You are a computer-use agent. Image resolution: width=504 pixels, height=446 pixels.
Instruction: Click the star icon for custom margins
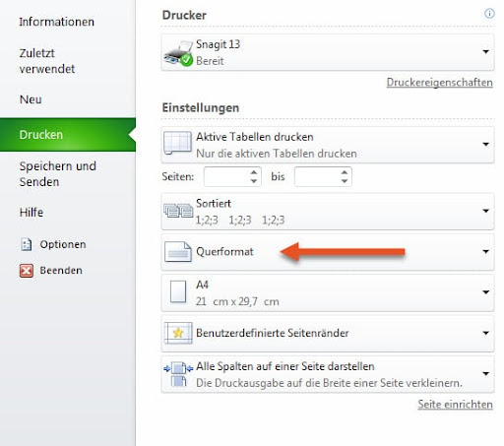(x=178, y=333)
